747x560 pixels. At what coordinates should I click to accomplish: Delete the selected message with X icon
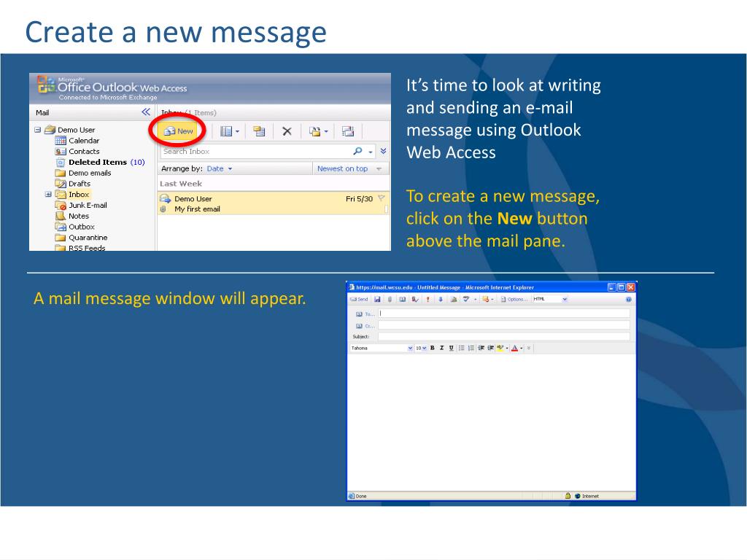tap(287, 131)
